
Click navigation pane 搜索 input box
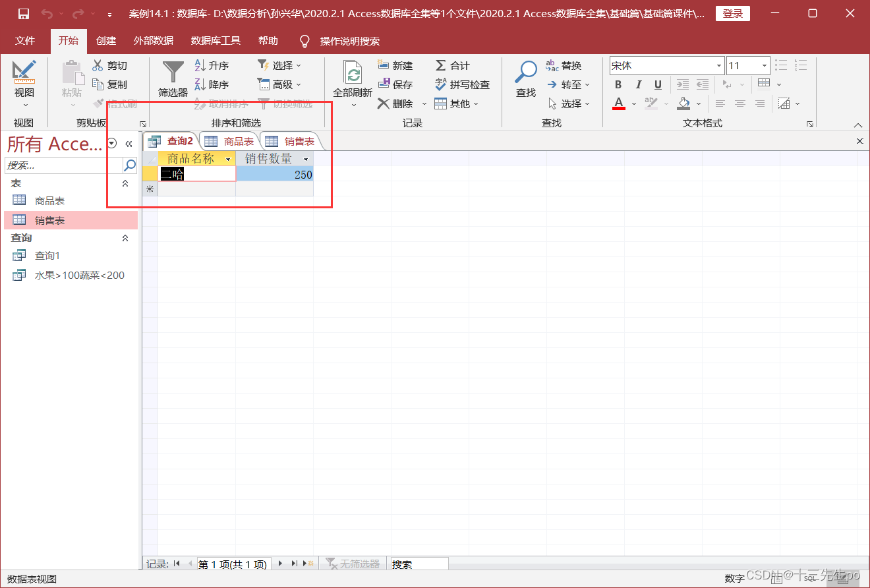tap(63, 165)
